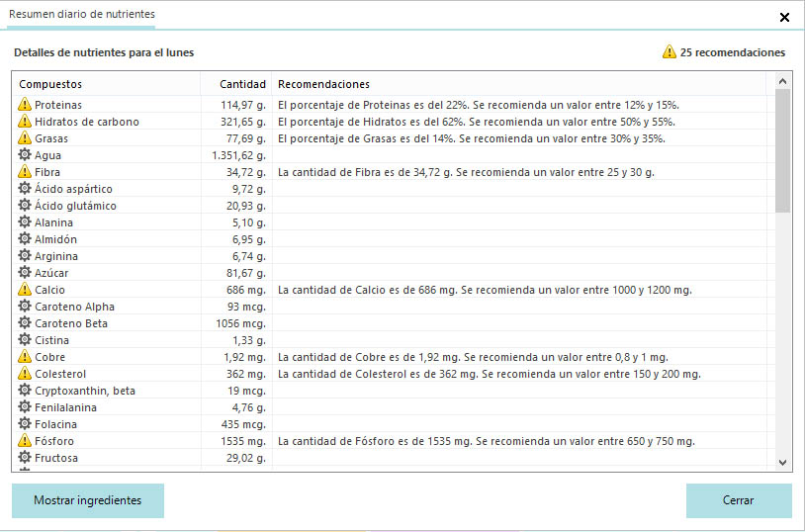Viewport: 805px width, 532px height.
Task: Click the warning icon next to Calcio
Action: click(25, 289)
